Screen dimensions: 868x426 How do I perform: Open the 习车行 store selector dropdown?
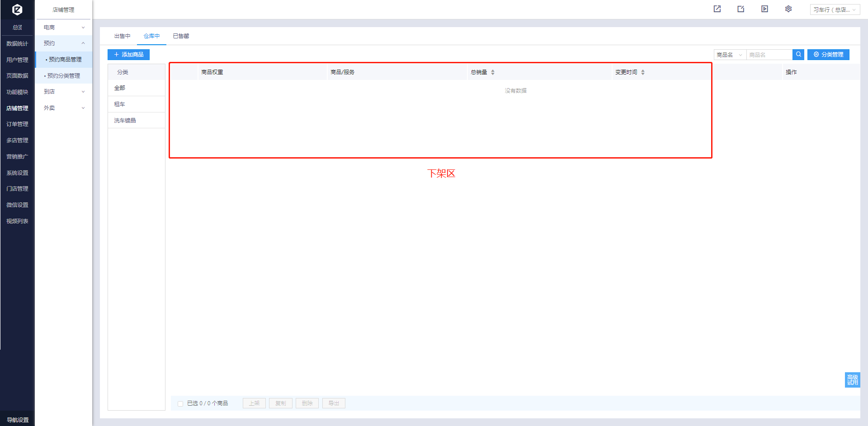point(835,9)
